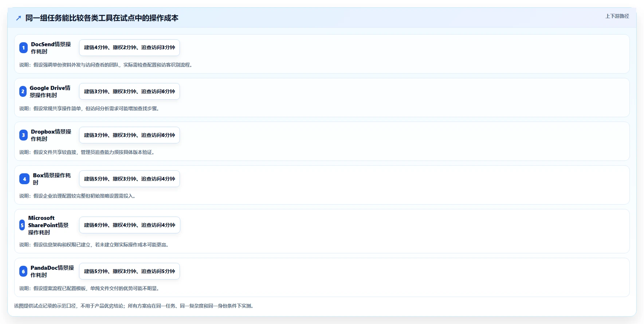Click the footer note 该图提供试点记录的示范口径
The image size is (644, 324).
134,306
